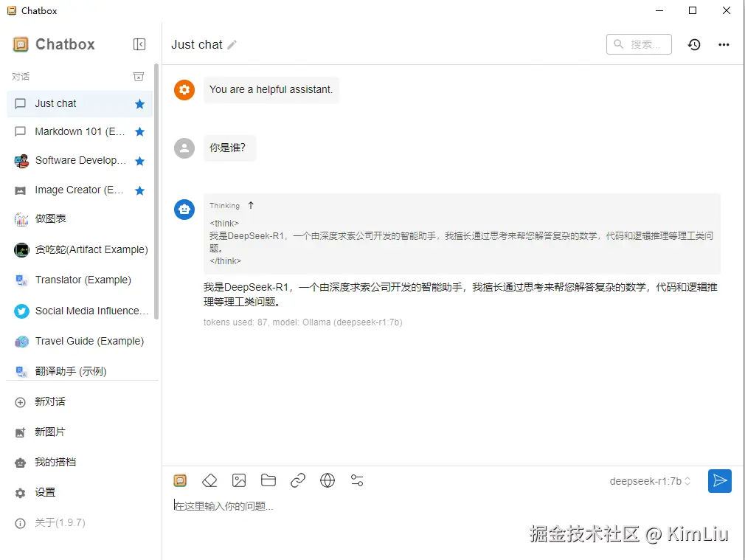Viewport: 745px width, 560px height.
Task: Focus the 搜索 search field
Action: pyautogui.click(x=639, y=44)
